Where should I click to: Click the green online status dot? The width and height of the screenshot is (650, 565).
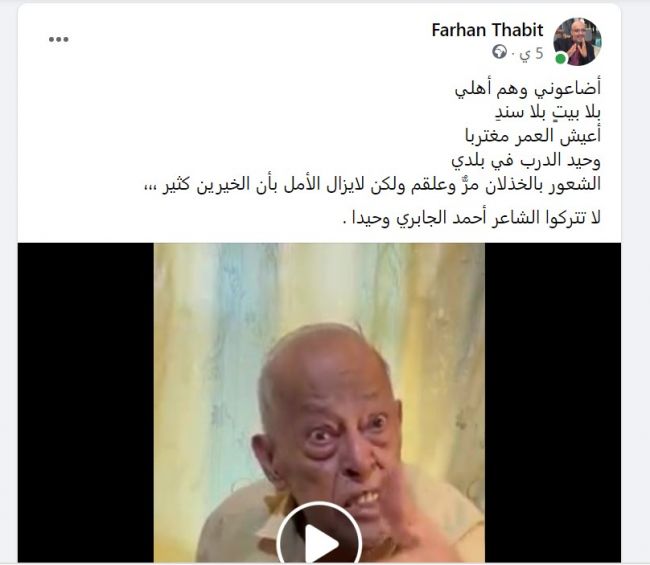(560, 58)
